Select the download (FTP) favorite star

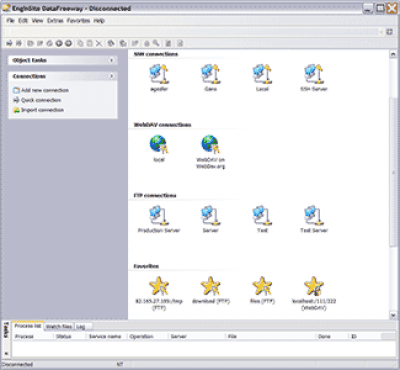pyautogui.click(x=210, y=286)
